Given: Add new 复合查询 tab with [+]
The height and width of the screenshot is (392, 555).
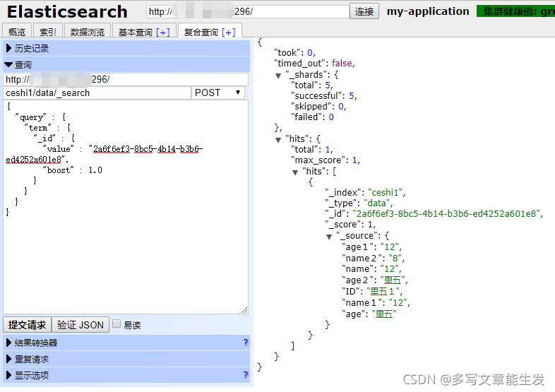Looking at the screenshot, I should (x=229, y=32).
